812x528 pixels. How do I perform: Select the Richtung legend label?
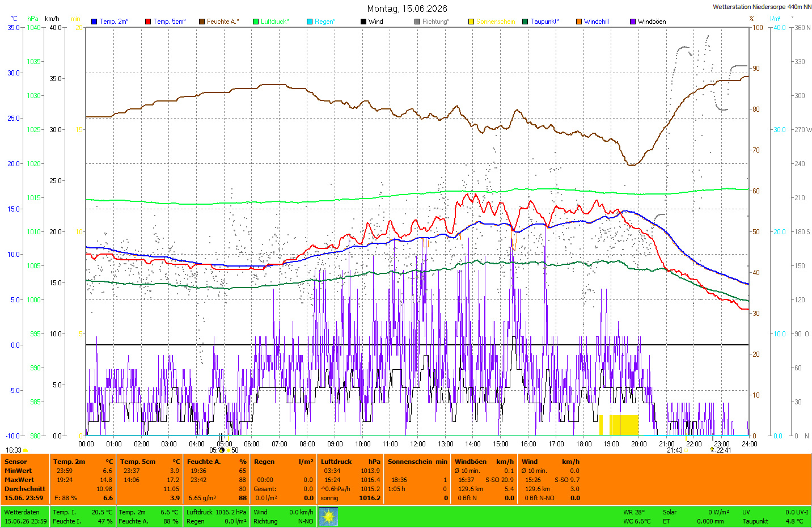point(435,22)
